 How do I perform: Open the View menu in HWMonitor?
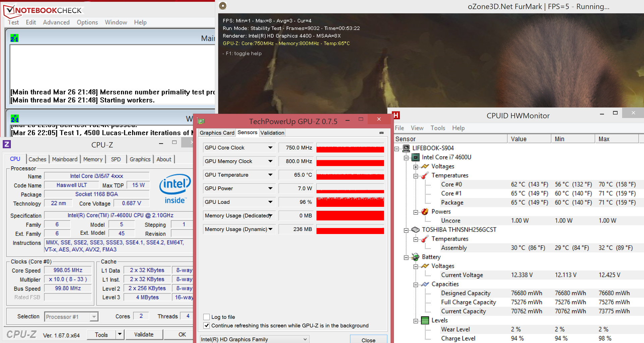tap(417, 128)
